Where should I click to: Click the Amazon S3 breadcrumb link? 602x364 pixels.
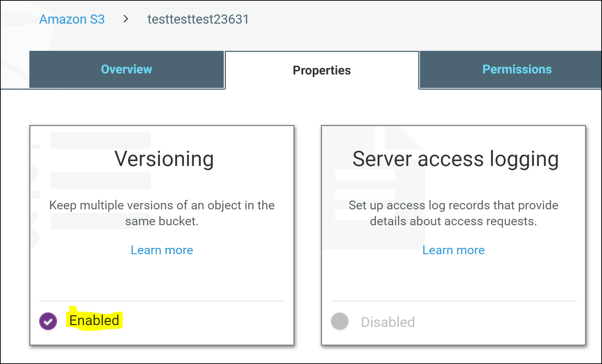(72, 19)
